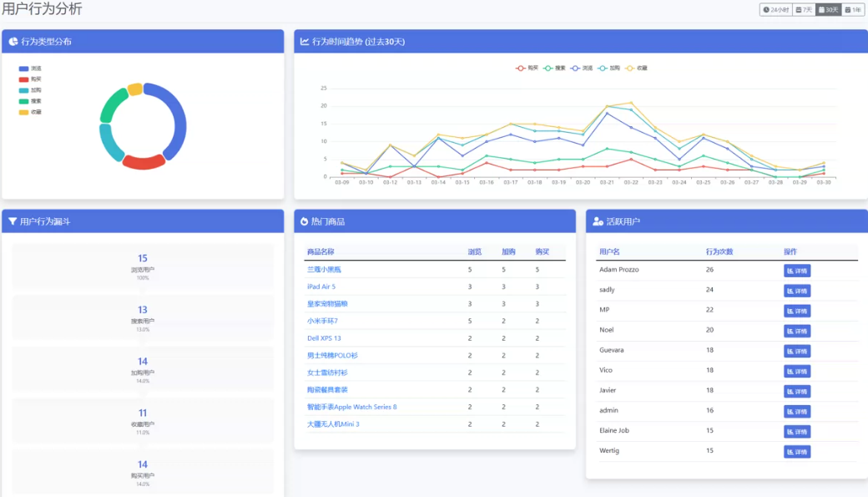Switch time range to 7天
Viewport: 868px width, 497px height.
tap(804, 9)
